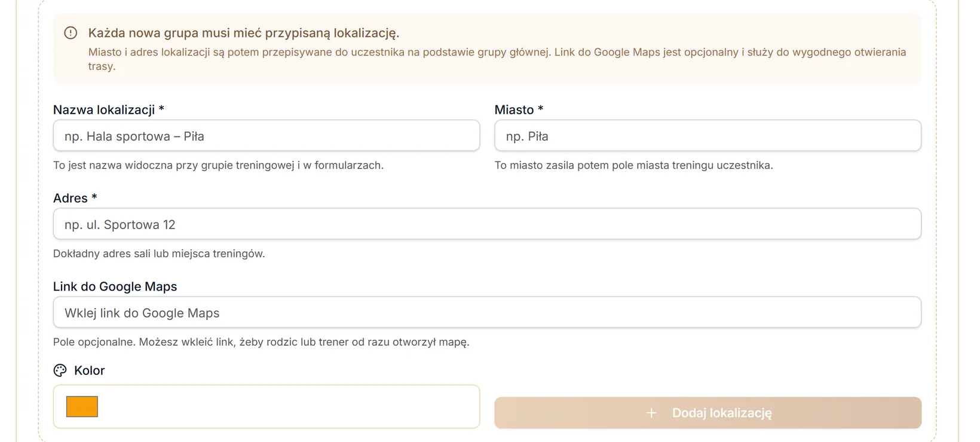Screen dimensions: 980x442
Task: Click hint starting 'Pole opcjonalne. Możesz wkleić link'
Action: tap(261, 342)
